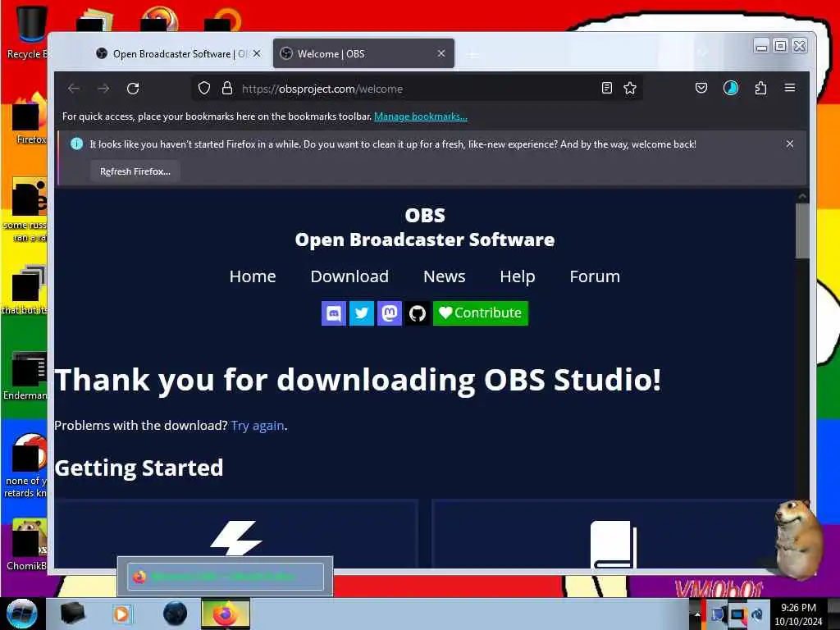
Task: Select the ChomikB desktop icon
Action: [x=27, y=544]
